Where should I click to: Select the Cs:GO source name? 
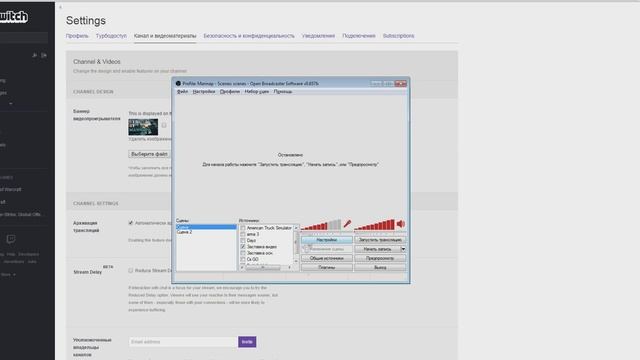click(x=253, y=259)
